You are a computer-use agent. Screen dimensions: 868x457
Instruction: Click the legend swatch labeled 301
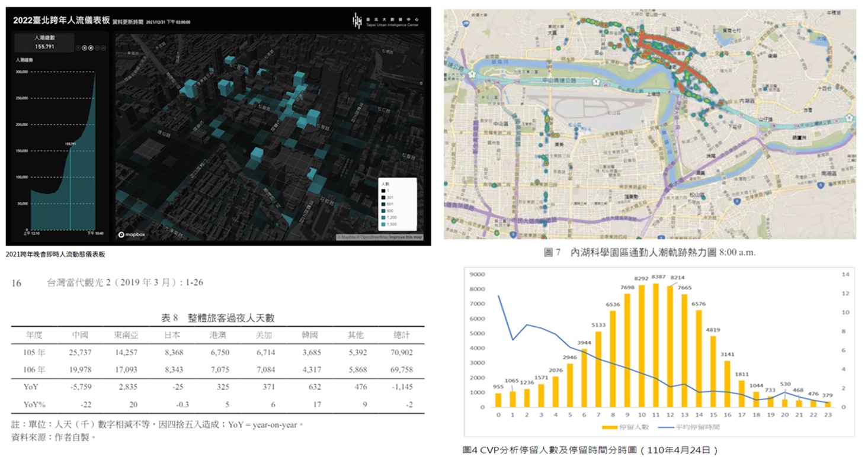tap(385, 198)
